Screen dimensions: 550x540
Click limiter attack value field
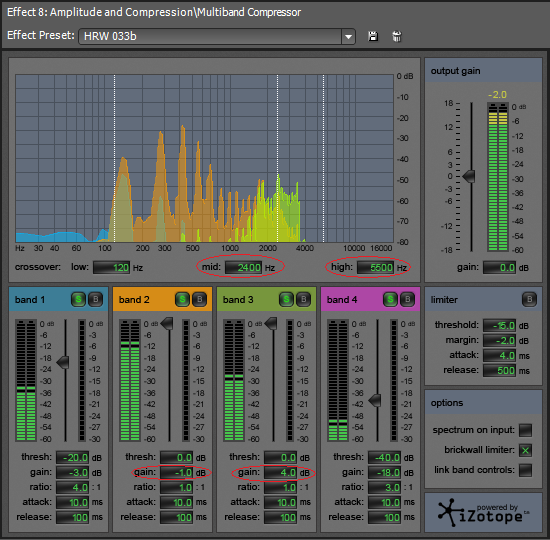coord(499,355)
